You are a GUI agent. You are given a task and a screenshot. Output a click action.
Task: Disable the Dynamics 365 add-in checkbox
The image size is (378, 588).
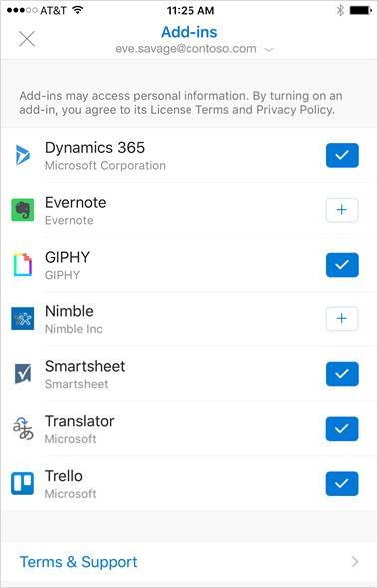(x=342, y=155)
